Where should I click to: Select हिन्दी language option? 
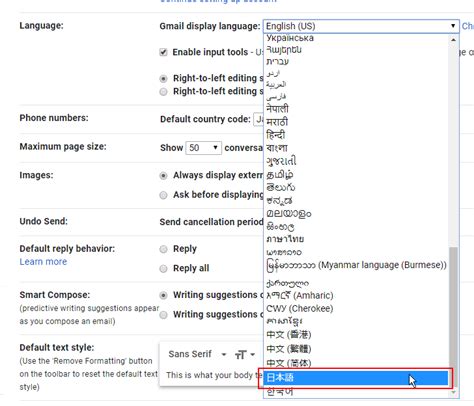356,135
